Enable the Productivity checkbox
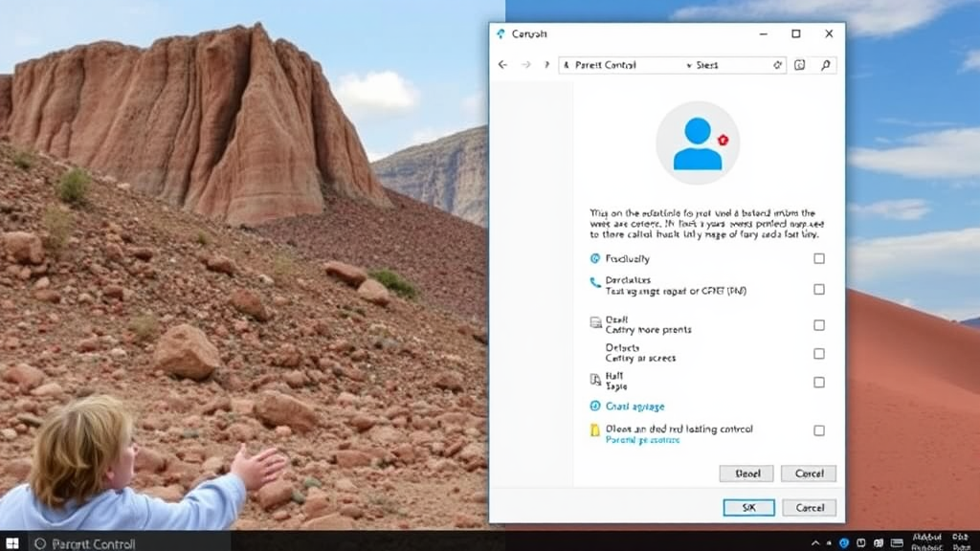Image resolution: width=980 pixels, height=551 pixels. [818, 257]
